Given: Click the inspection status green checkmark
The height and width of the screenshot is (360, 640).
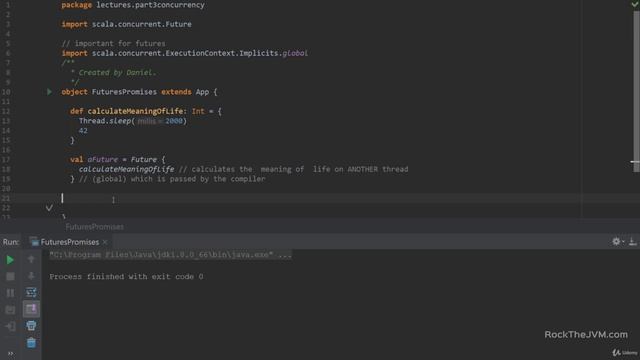Looking at the screenshot, I should point(635,4).
